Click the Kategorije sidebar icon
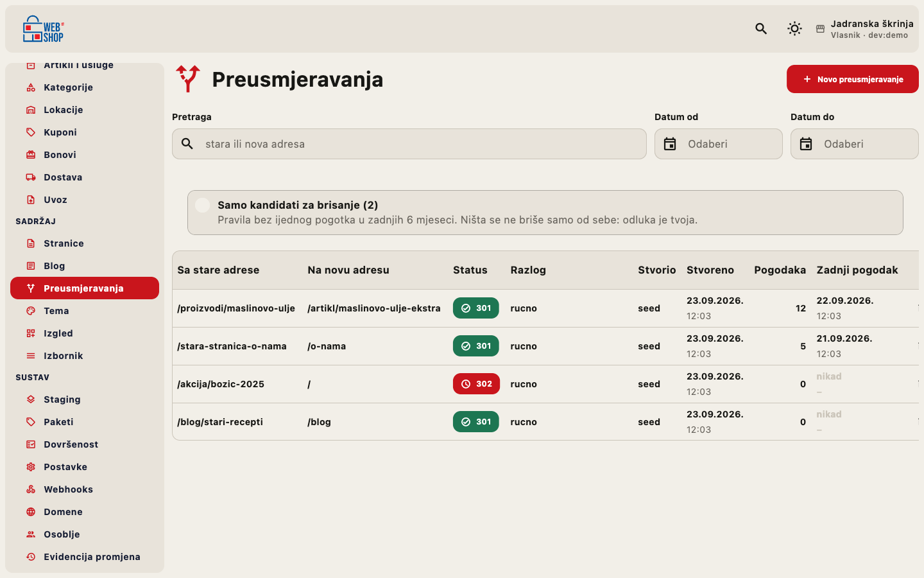The image size is (924, 578). click(31, 87)
